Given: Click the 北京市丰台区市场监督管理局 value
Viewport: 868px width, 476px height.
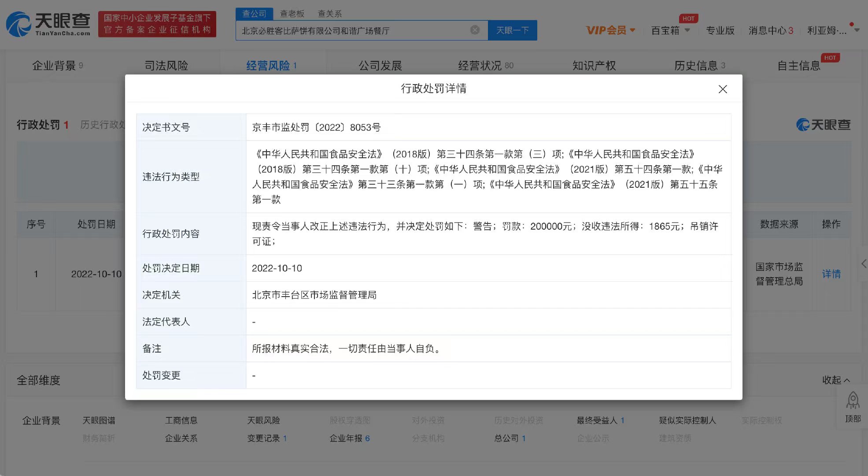Looking at the screenshot, I should click(314, 295).
